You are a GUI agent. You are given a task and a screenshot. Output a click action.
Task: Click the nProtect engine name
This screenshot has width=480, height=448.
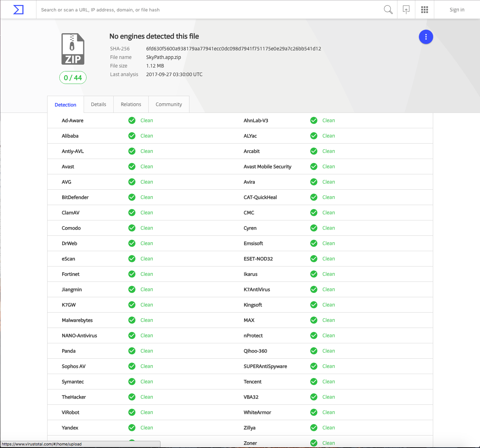[253, 335]
